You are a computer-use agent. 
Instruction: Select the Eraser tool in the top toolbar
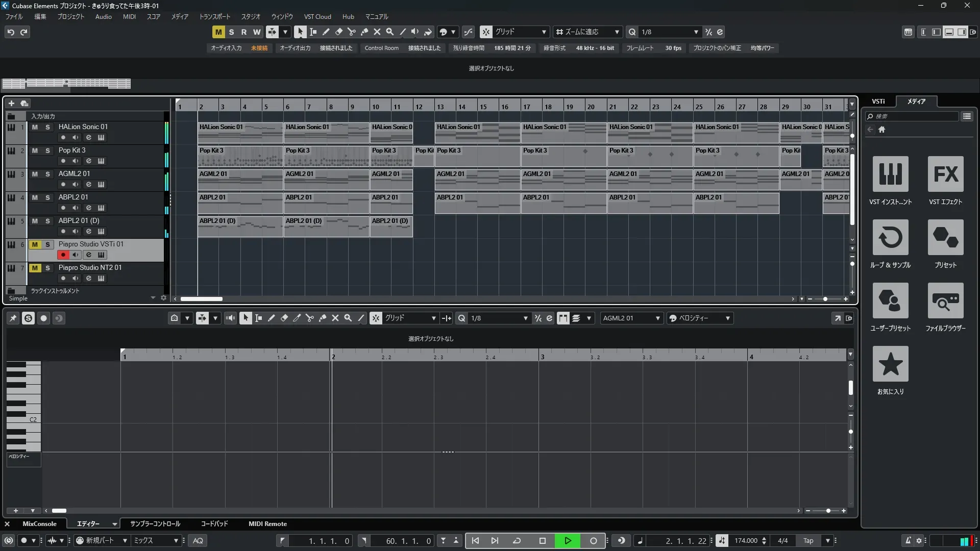(x=338, y=32)
